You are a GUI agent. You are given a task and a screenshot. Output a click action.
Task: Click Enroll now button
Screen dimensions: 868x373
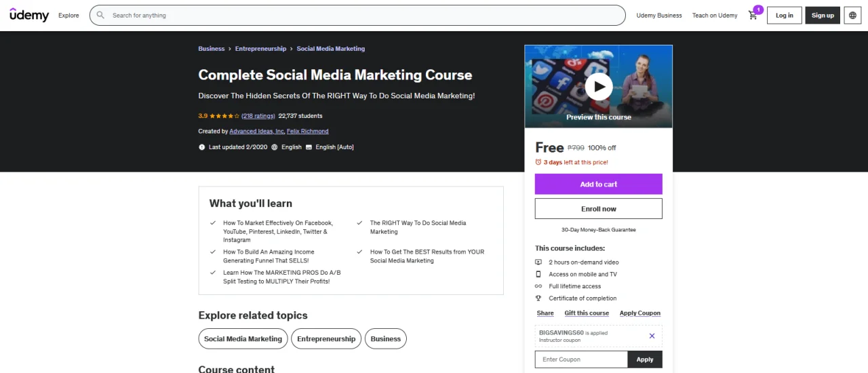click(x=599, y=209)
